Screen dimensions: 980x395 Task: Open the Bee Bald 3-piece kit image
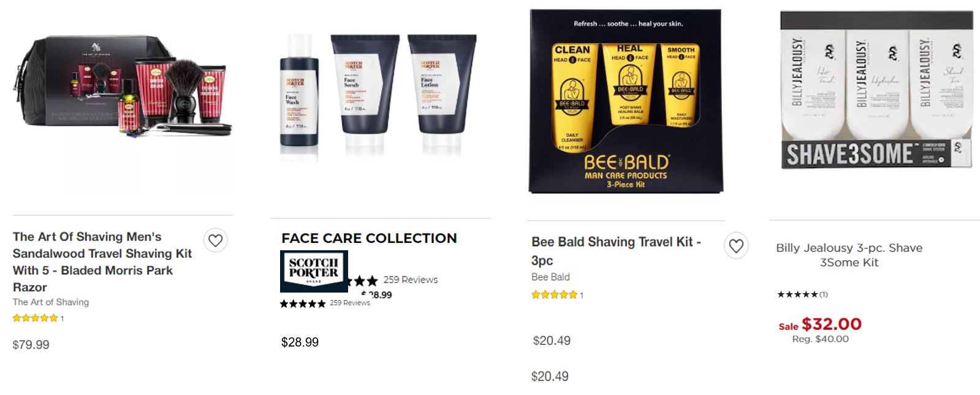pos(626,101)
